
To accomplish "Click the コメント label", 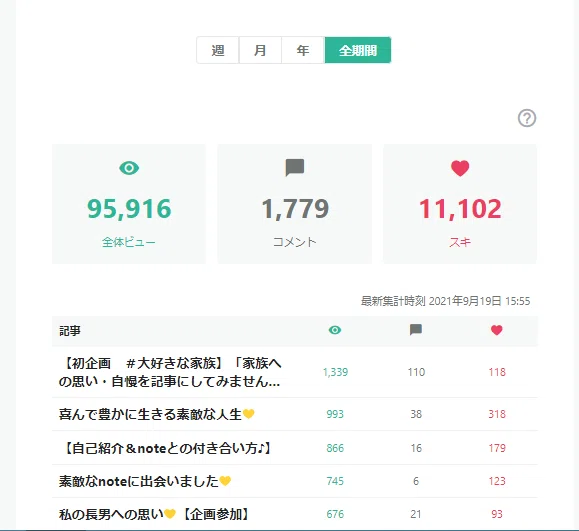I will click(295, 242).
